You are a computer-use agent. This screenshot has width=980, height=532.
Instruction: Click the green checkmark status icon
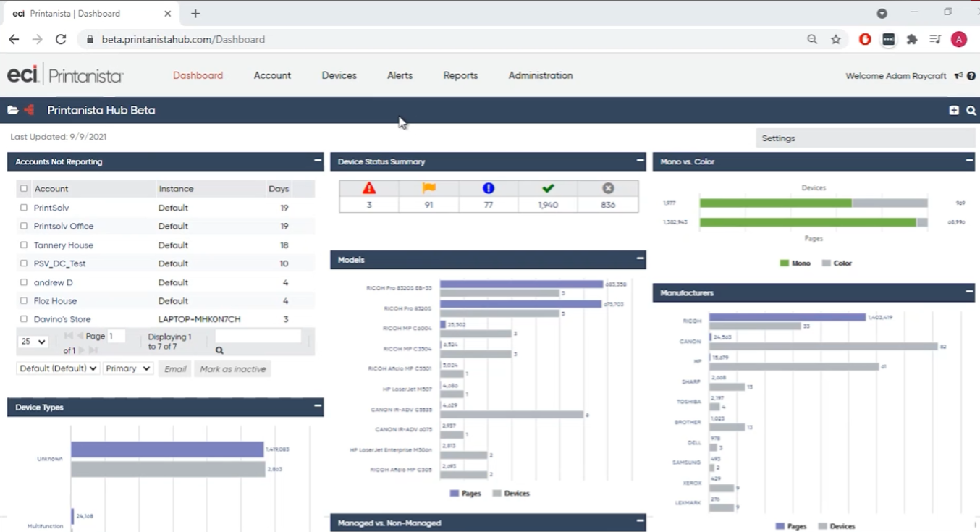tap(548, 188)
